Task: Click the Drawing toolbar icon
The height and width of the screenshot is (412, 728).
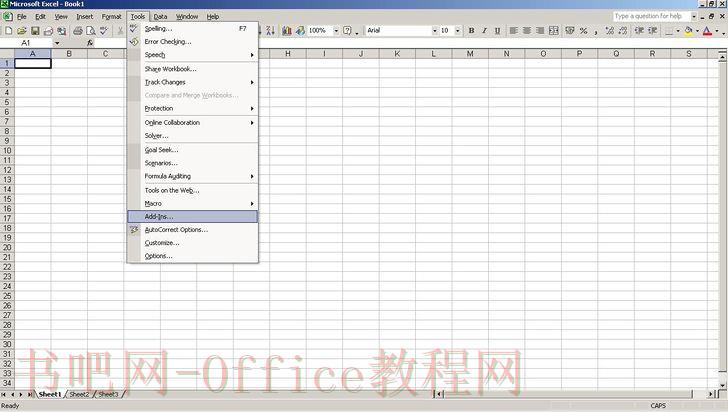Action: pyautogui.click(x=300, y=31)
